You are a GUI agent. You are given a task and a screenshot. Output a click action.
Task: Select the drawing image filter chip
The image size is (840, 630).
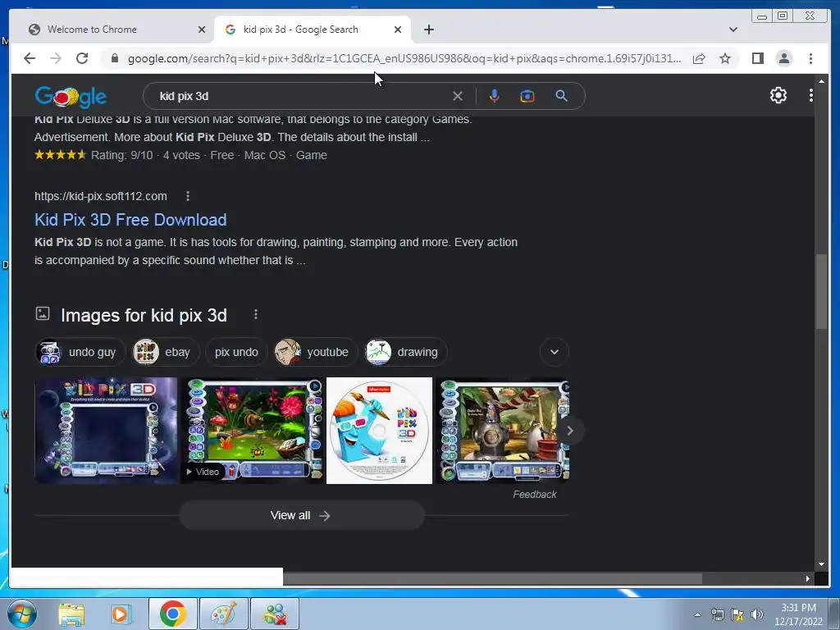click(405, 352)
